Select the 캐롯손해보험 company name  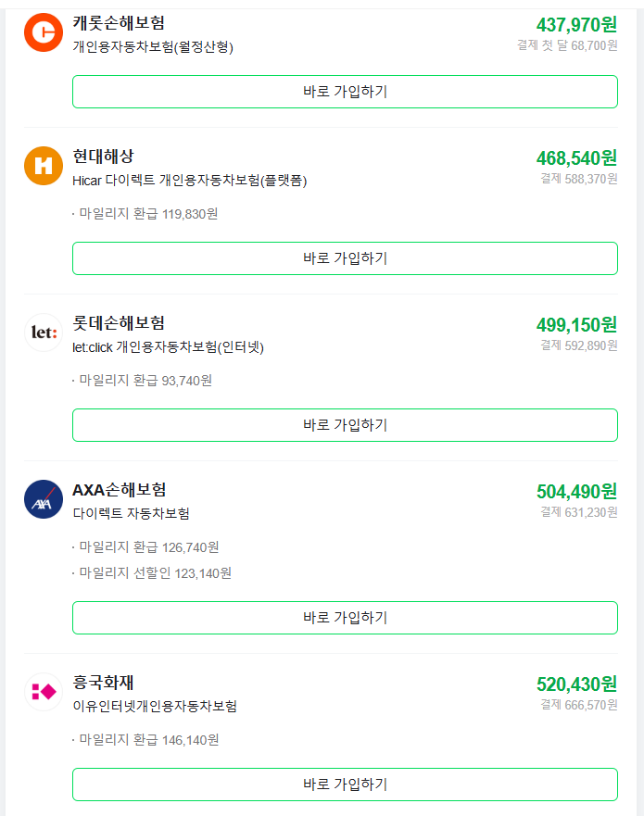click(115, 20)
